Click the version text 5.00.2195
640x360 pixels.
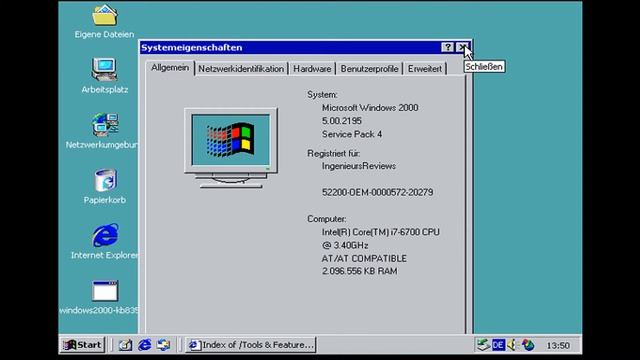pyautogui.click(x=342, y=121)
